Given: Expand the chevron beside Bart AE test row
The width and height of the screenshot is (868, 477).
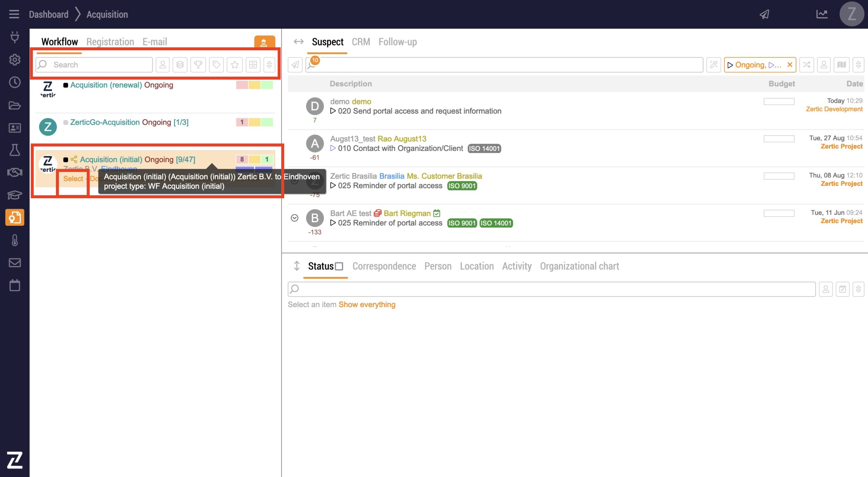Looking at the screenshot, I should tap(295, 218).
